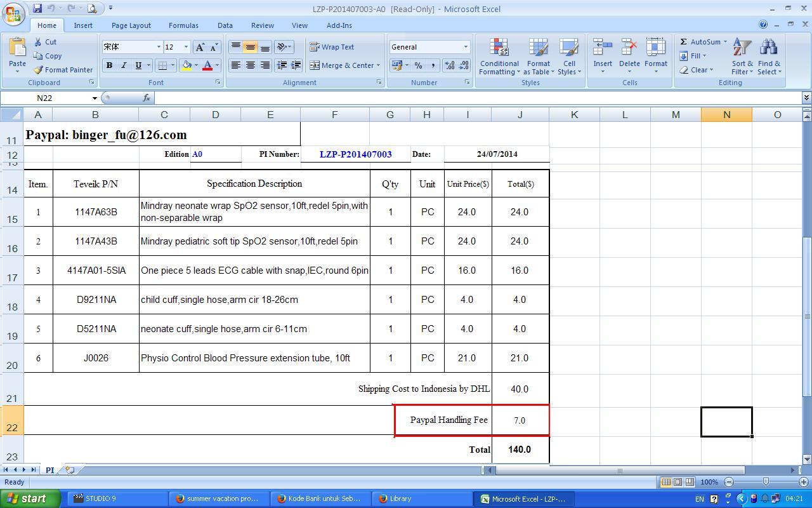Image resolution: width=812 pixels, height=508 pixels.
Task: Save workbook from Quick Access Toolbar
Action: tap(37, 8)
